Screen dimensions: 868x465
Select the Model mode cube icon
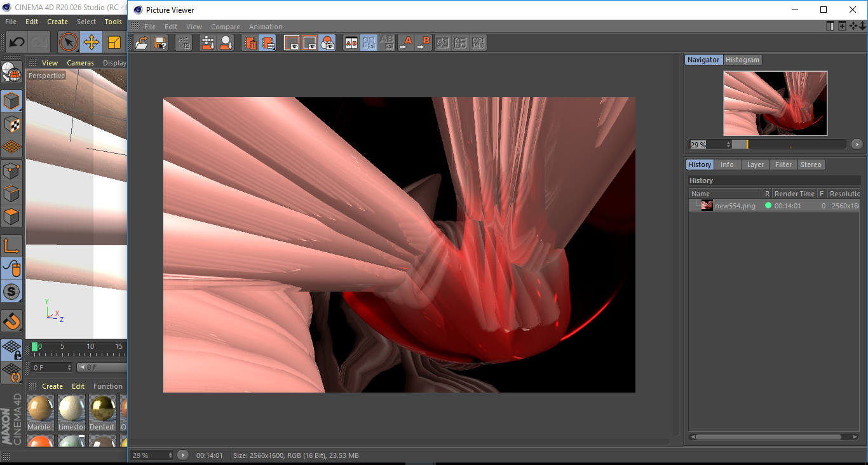pyautogui.click(x=11, y=102)
